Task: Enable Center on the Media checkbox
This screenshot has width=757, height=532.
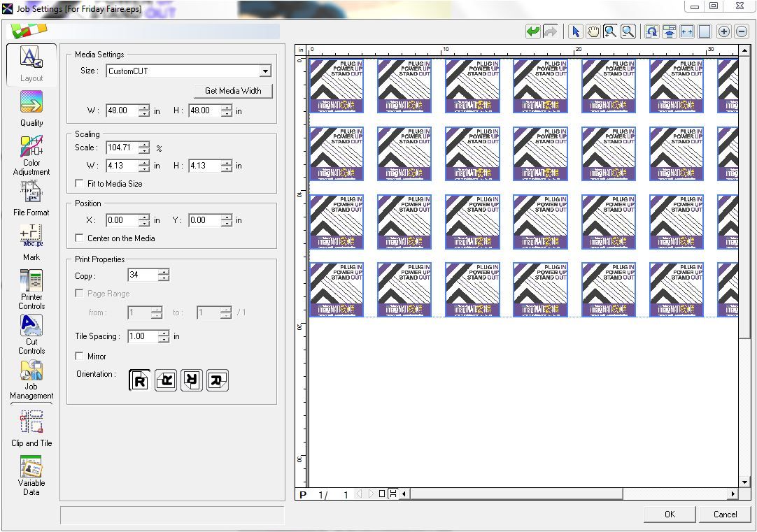Action: (79, 238)
